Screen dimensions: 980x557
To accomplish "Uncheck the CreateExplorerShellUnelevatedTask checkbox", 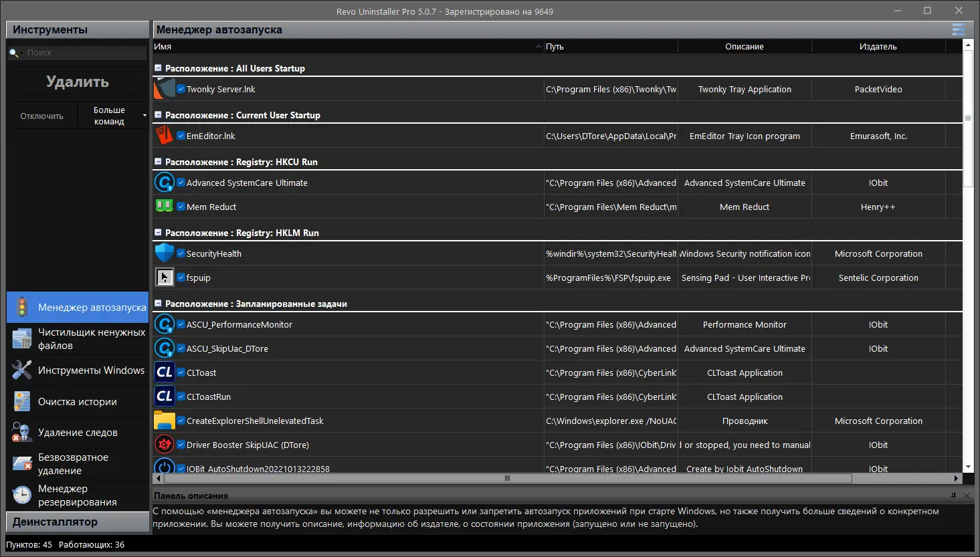I will (181, 421).
